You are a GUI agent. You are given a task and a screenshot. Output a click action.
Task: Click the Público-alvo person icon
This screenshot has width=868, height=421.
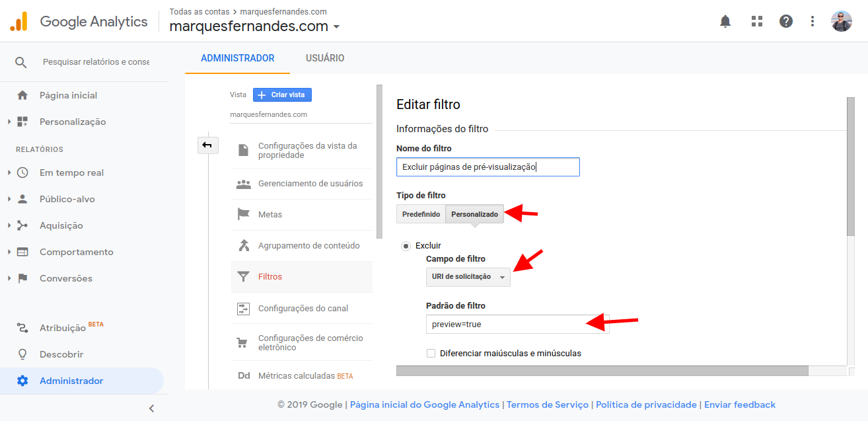click(x=22, y=199)
